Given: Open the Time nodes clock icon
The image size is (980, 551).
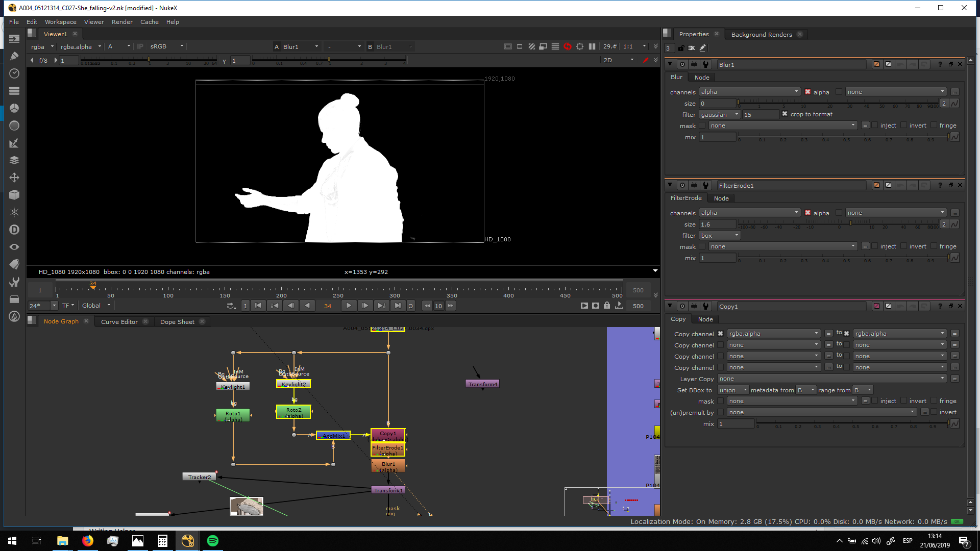Looking at the screenshot, I should (x=14, y=73).
